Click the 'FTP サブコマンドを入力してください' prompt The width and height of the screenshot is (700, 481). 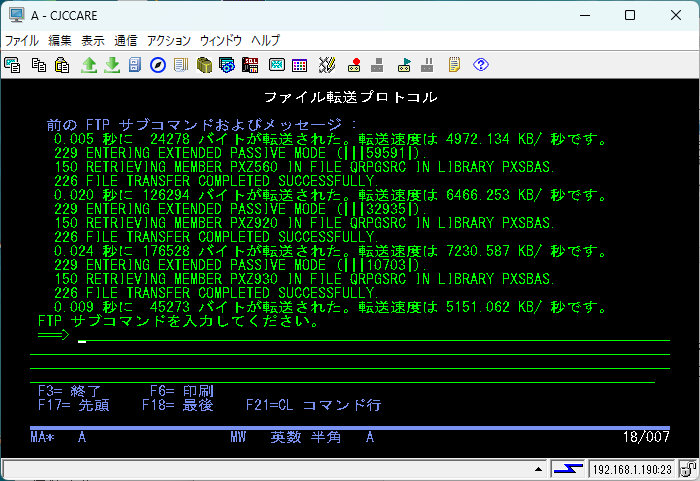(179, 321)
